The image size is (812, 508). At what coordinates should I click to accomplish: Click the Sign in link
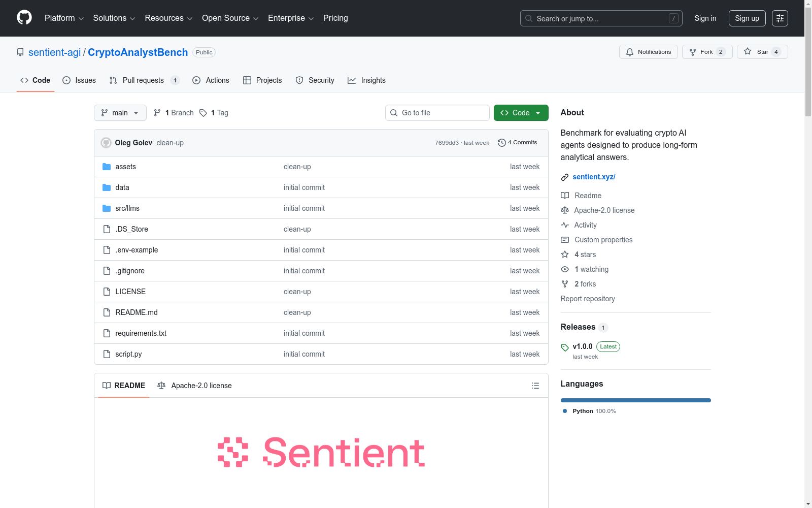click(705, 18)
